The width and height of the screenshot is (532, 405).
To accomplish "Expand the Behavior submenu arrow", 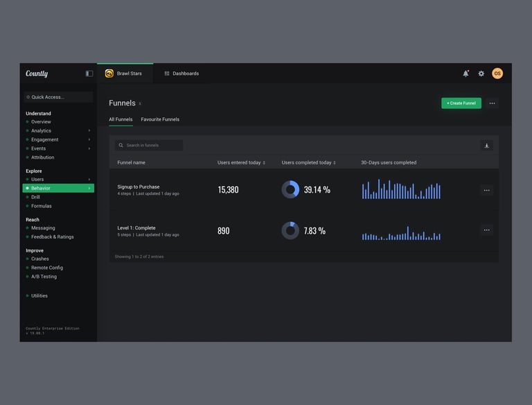I will [89, 188].
